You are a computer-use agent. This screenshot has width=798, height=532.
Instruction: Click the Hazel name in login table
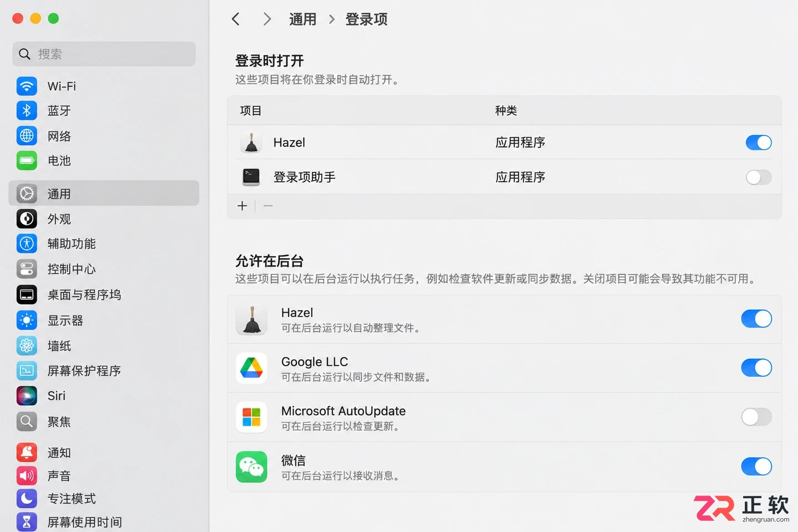tap(289, 142)
